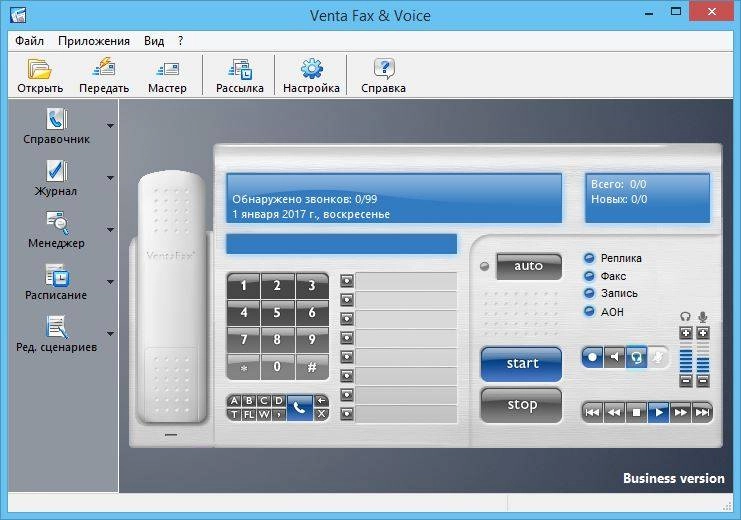This screenshot has height=520, width=741.
Task: Click the Venta Fax title bar app icon
Action: click(x=18, y=15)
